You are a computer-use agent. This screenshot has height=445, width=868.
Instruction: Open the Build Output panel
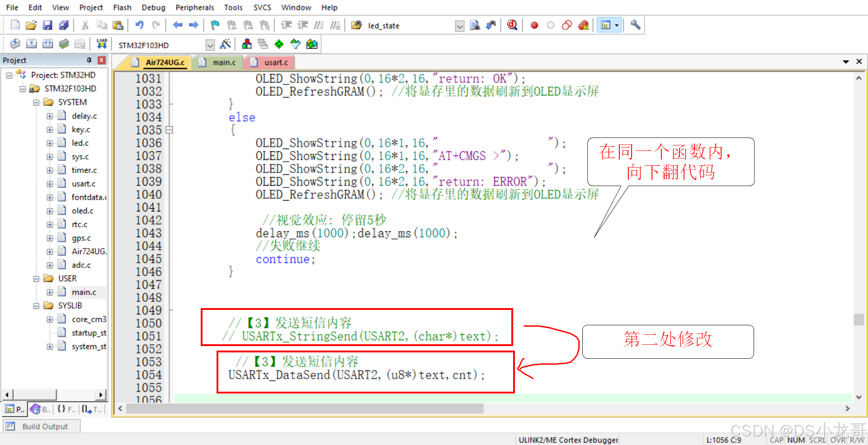click(x=42, y=426)
